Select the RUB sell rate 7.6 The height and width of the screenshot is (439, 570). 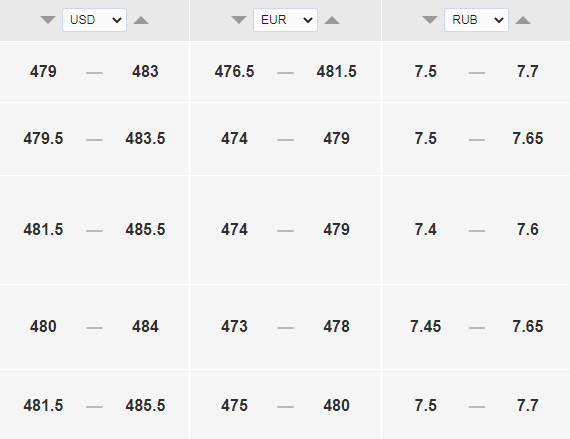point(528,230)
